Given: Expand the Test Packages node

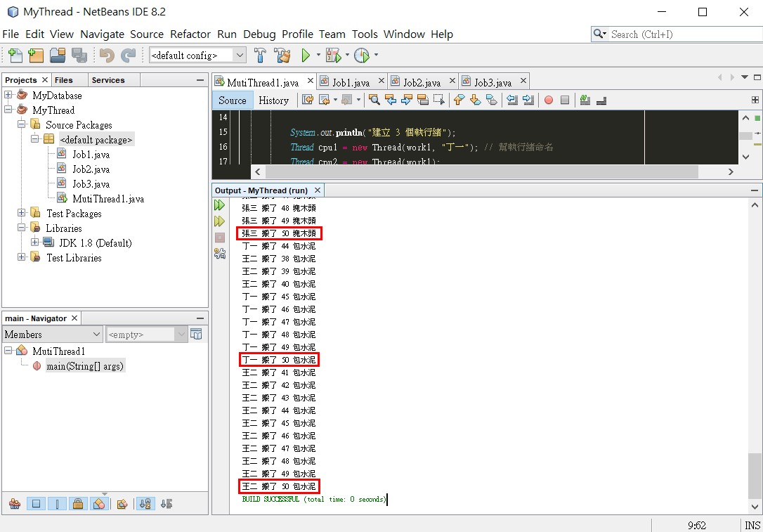Looking at the screenshot, I should [x=21, y=213].
